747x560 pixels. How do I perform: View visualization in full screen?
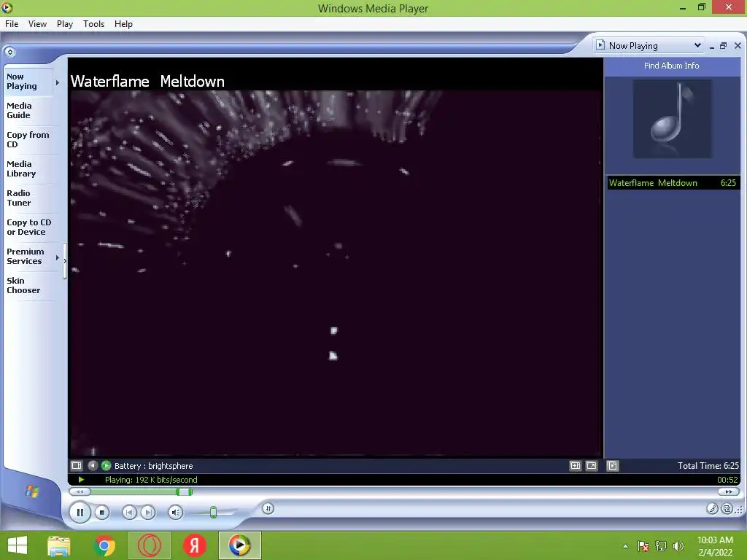pyautogui.click(x=592, y=466)
